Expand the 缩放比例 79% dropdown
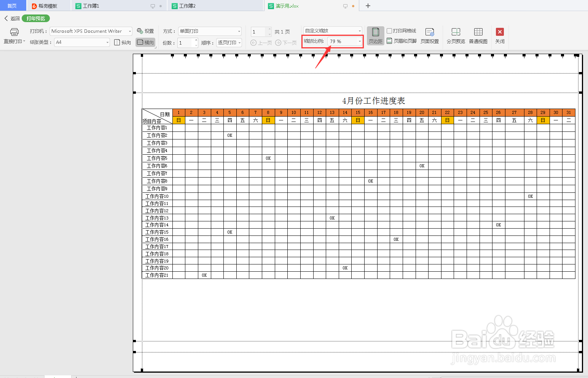Viewport: 588px width, 378px height. pos(360,41)
